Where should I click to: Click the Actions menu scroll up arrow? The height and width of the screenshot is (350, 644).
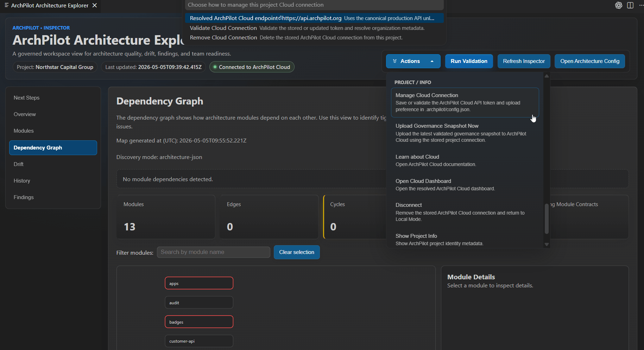pos(547,76)
